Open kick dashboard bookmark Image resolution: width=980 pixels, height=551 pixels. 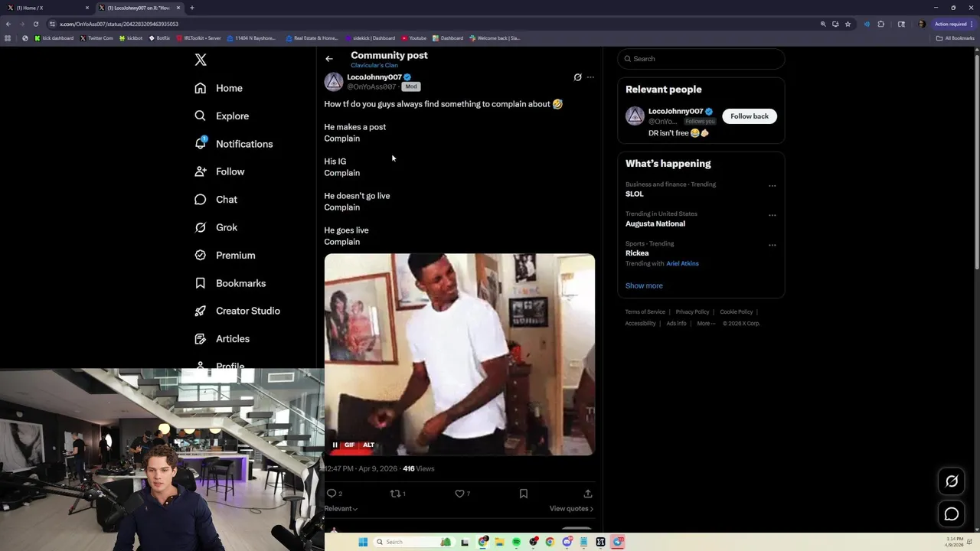(54, 38)
